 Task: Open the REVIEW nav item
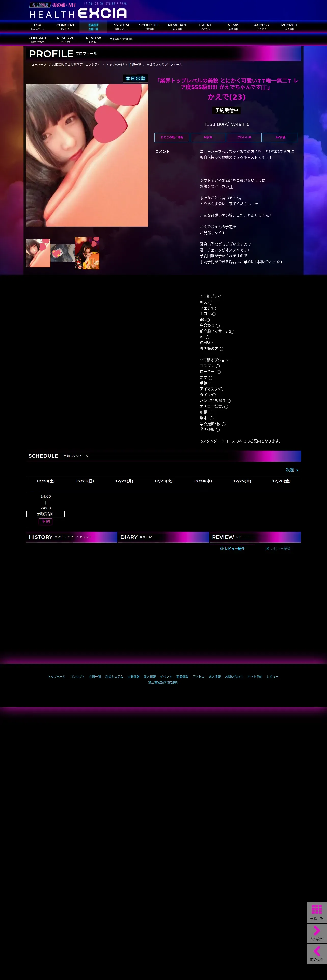click(x=93, y=40)
